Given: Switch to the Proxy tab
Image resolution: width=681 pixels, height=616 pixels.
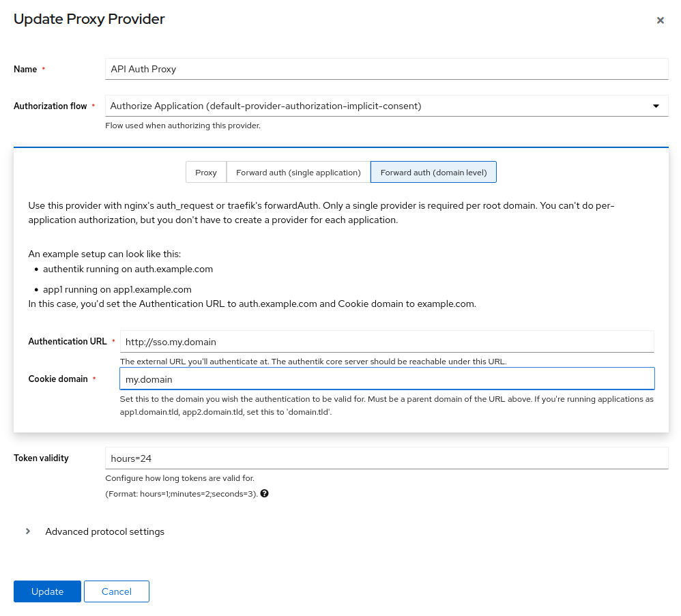Looking at the screenshot, I should point(205,172).
